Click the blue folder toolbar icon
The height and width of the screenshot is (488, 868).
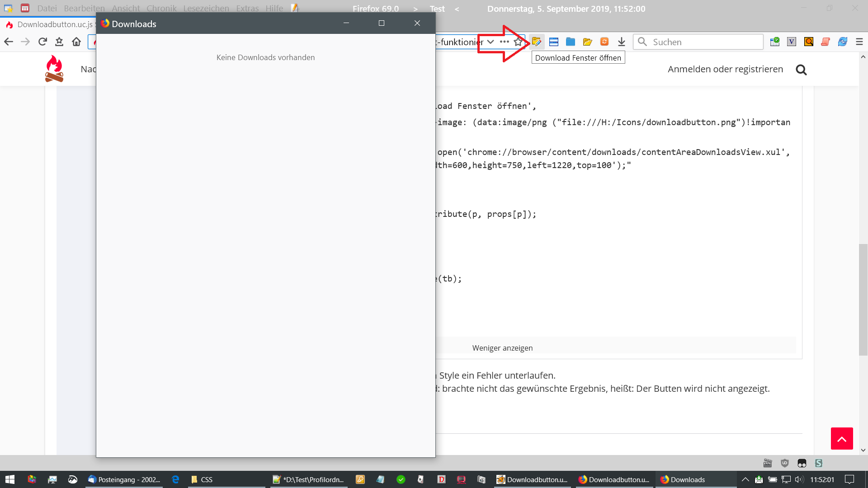571,42
